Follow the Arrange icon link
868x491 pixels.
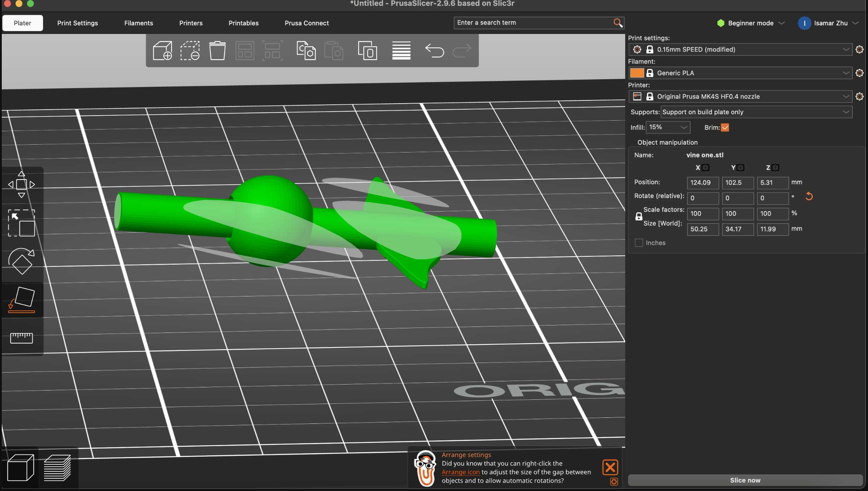pos(461,472)
